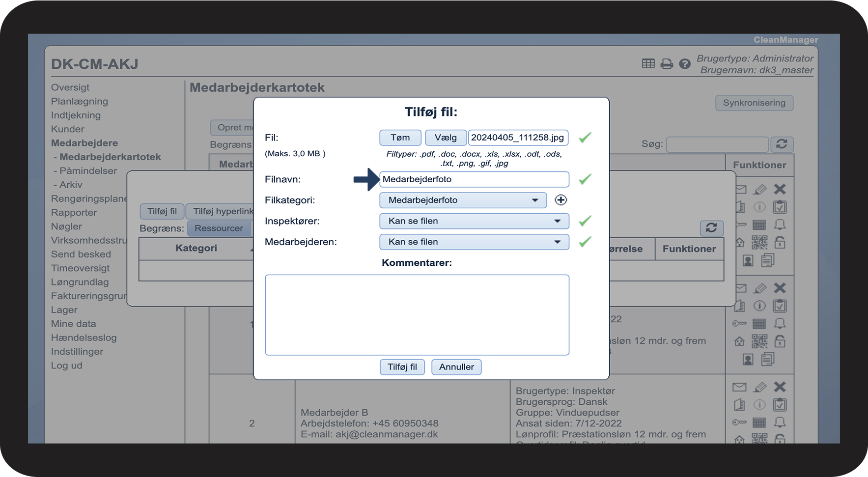Click the print icon in header

coord(667,64)
